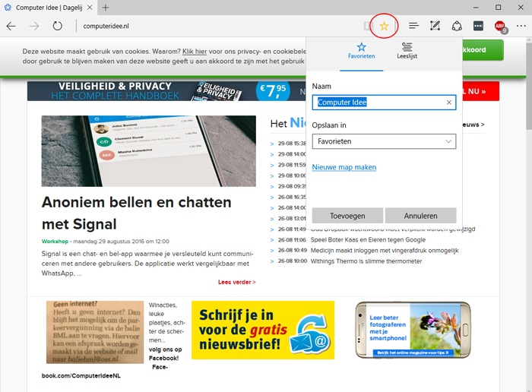Click the Lees verder link
This screenshot has width=532, height=392.
click(x=237, y=282)
